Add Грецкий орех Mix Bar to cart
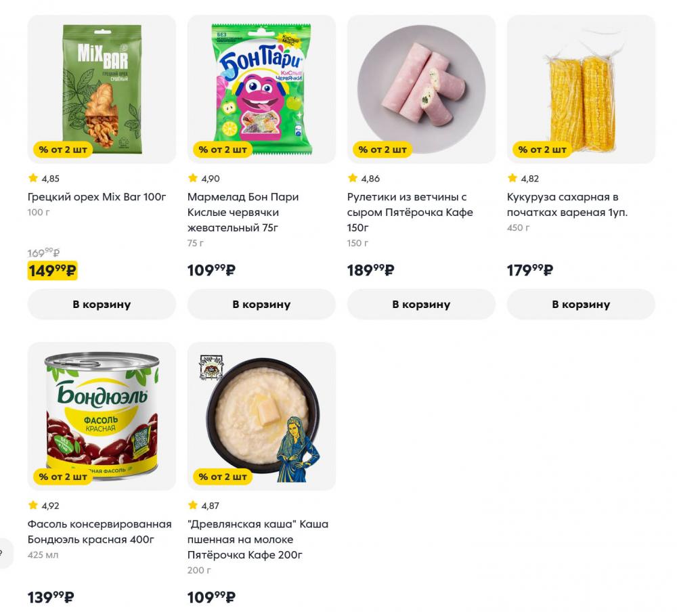Viewport: 677px width, 616px height. pos(102,305)
